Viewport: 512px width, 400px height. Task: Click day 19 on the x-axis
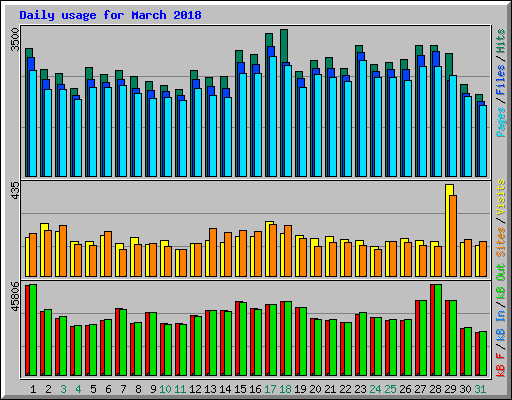coord(300,389)
